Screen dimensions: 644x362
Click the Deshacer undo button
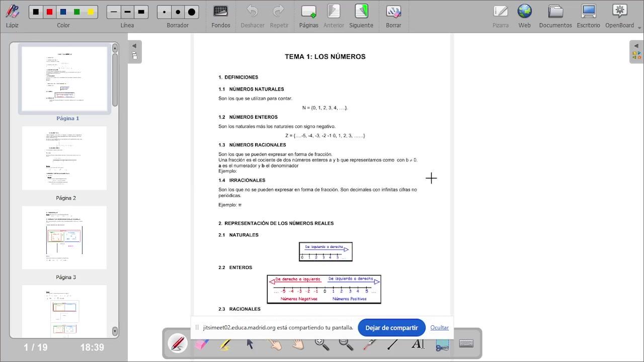click(253, 16)
